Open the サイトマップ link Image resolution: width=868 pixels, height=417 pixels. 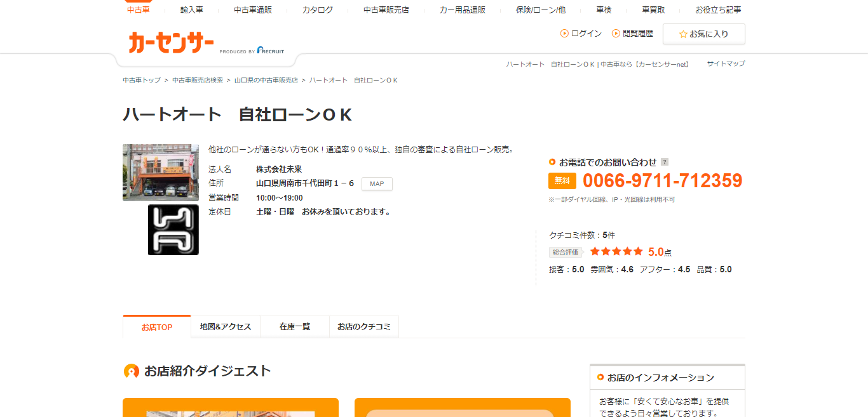726,63
